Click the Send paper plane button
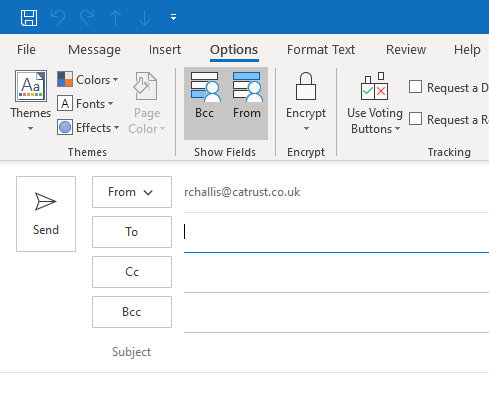Viewport: 489px width, 411px height. click(x=46, y=214)
